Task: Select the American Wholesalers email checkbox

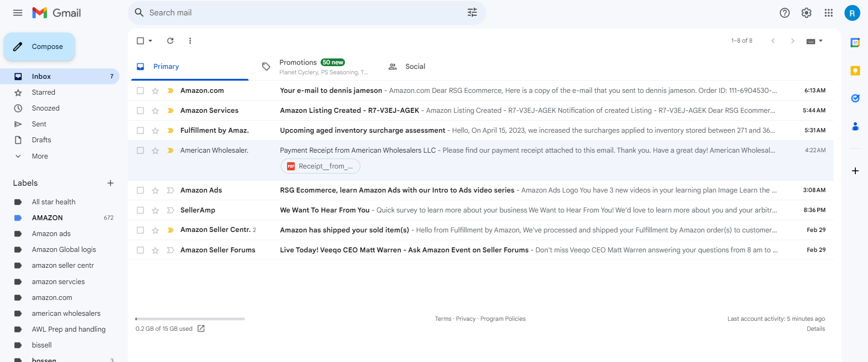Action: (140, 150)
